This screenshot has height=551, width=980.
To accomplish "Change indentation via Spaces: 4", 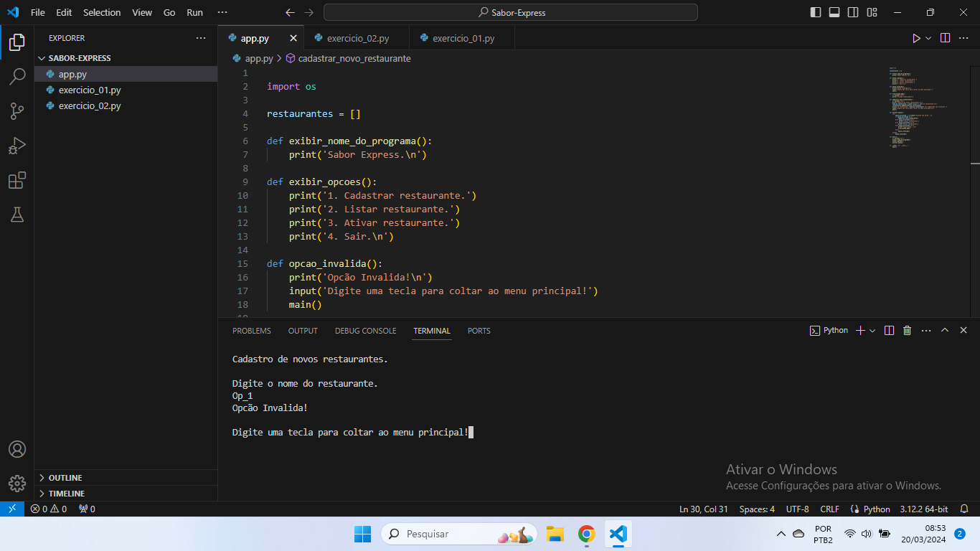I will coord(757,509).
